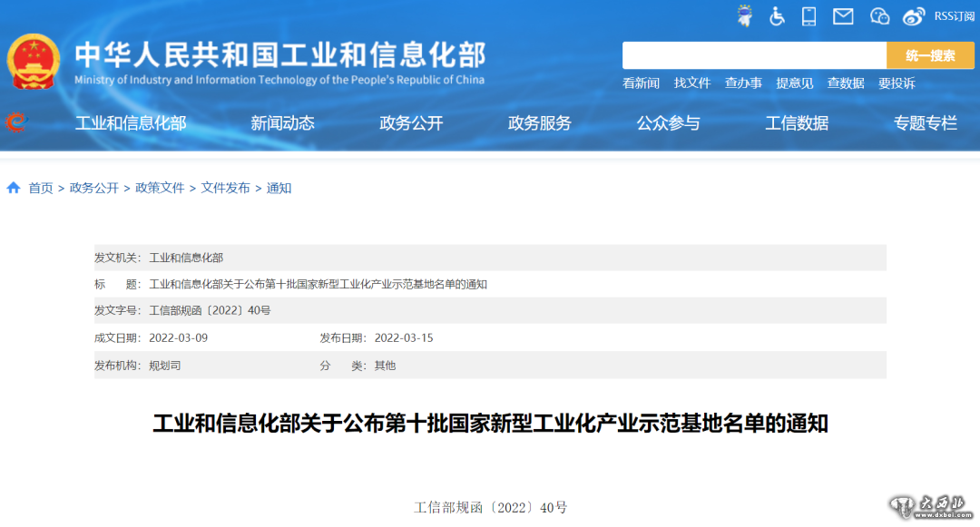Click the envelope mail icon
This screenshot has width=980, height=527.
click(x=843, y=15)
